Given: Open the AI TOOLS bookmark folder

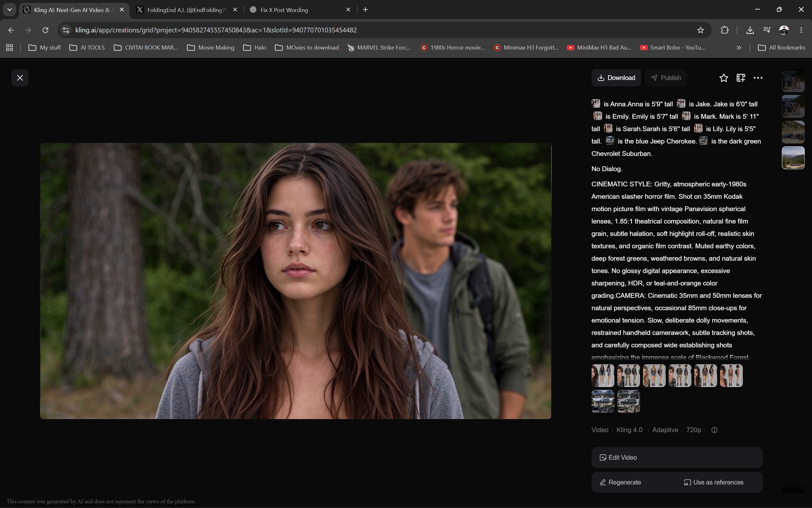Looking at the screenshot, I should (87, 48).
